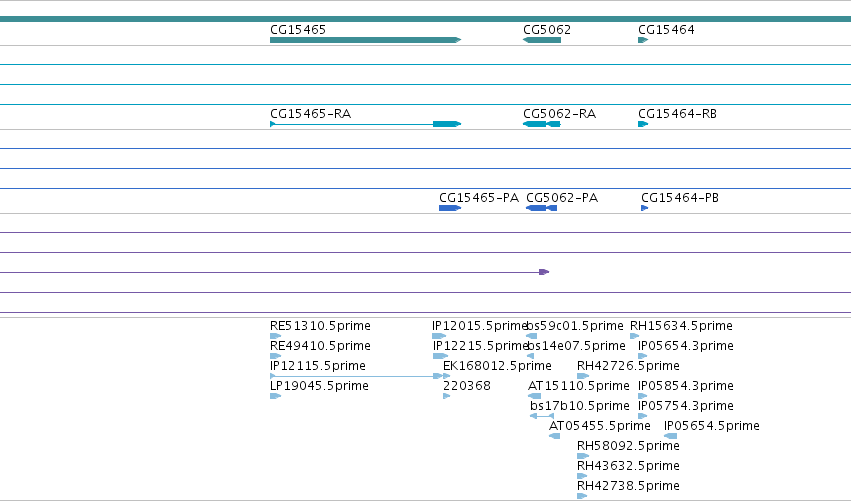Click the RH42738.5prime EST label
This screenshot has height=501, width=851.
pos(628,486)
